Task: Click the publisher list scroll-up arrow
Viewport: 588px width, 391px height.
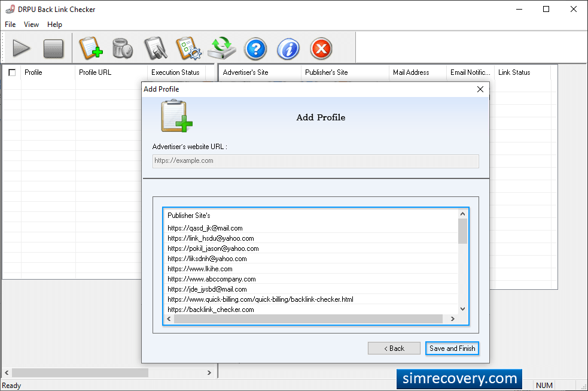Action: pos(462,214)
